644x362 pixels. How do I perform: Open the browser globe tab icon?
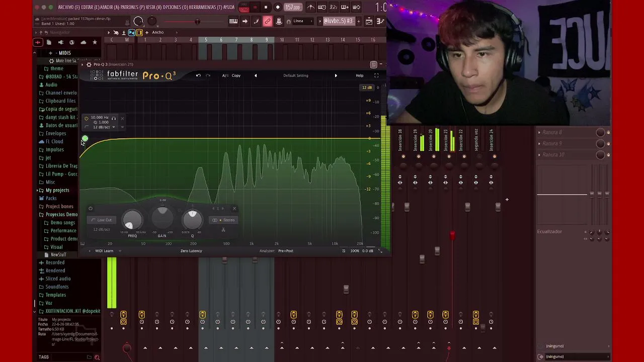[72, 42]
